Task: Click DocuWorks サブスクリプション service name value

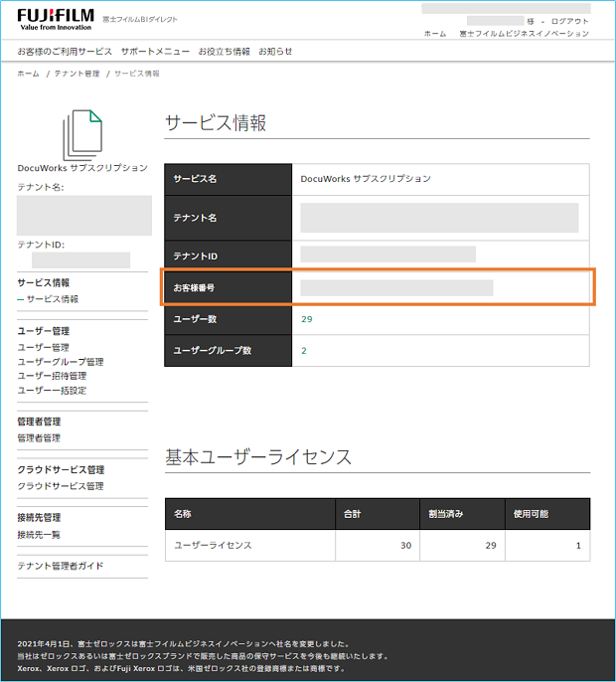Action: pos(366,179)
